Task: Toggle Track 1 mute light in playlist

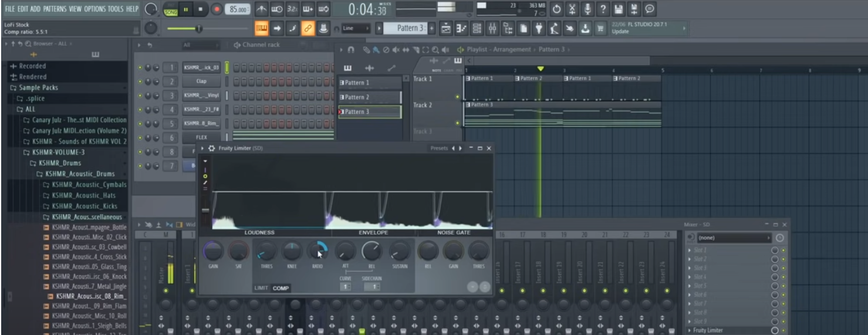Action: pyautogui.click(x=457, y=97)
